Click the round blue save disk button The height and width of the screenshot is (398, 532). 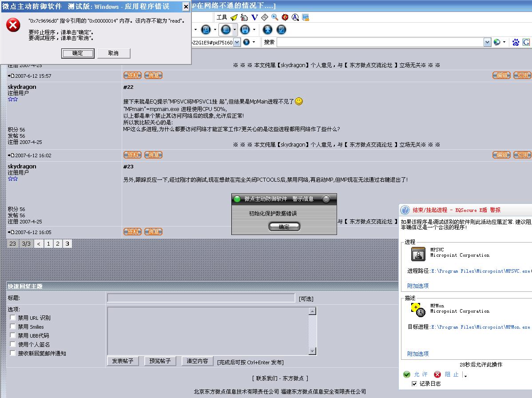(x=245, y=30)
